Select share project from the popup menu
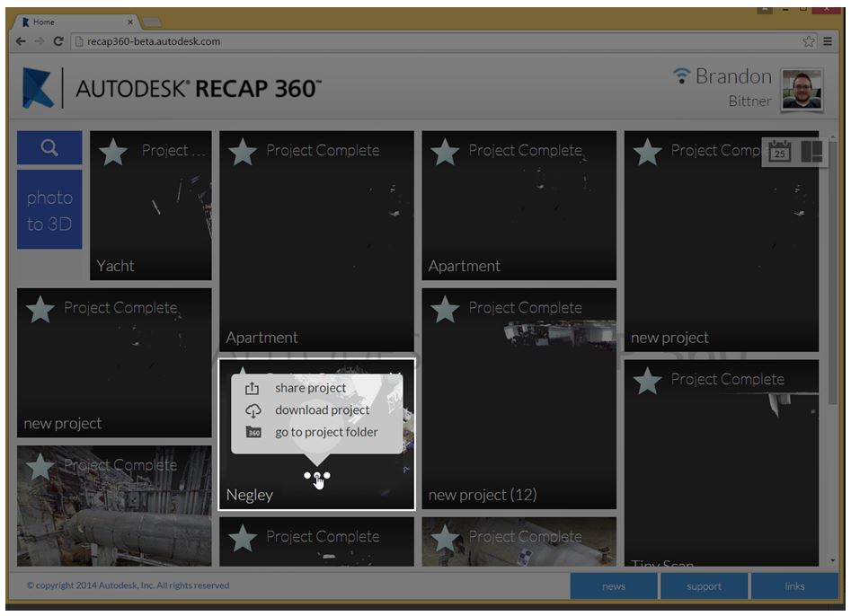The height and width of the screenshot is (616, 851). [310, 388]
